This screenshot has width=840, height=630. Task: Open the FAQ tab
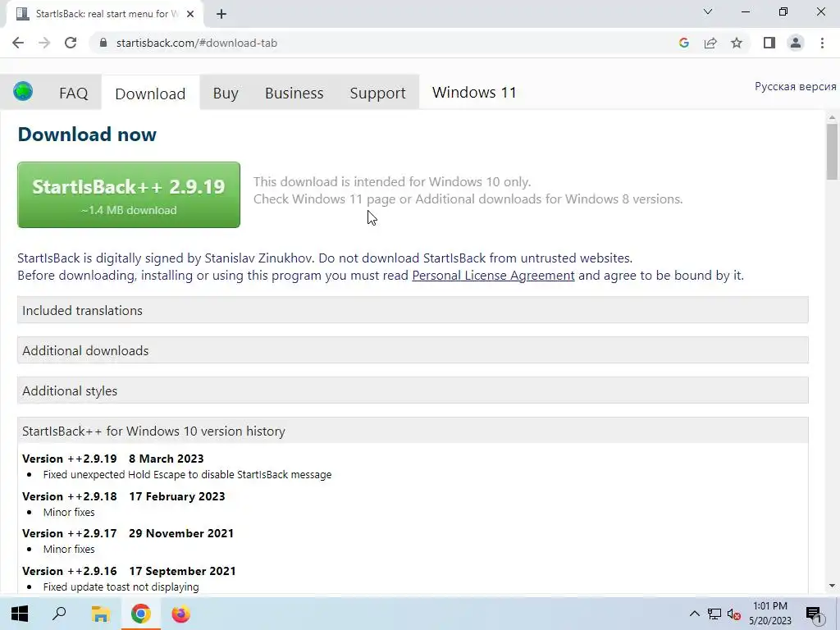pos(73,94)
